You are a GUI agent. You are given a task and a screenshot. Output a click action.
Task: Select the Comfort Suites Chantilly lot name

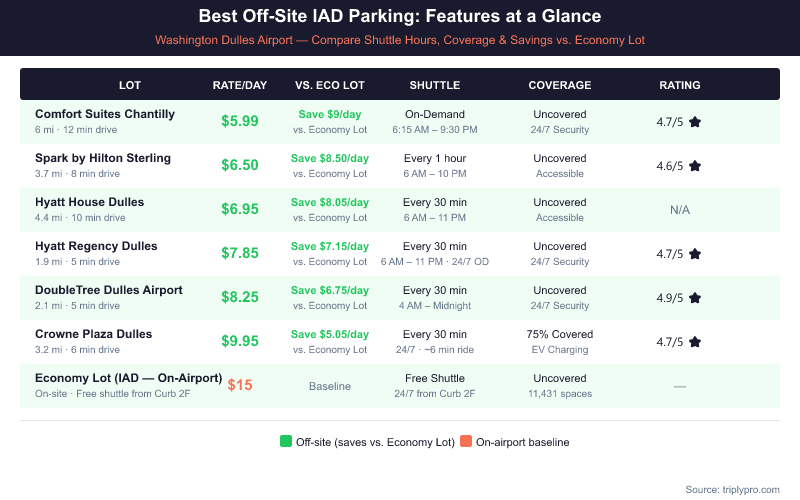[x=105, y=114]
